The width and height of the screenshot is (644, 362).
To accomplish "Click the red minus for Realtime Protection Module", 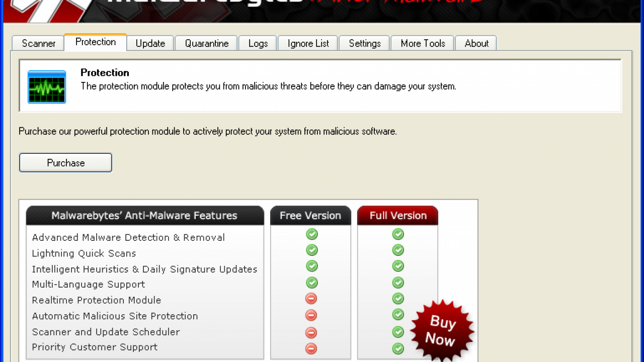I will pos(311,299).
